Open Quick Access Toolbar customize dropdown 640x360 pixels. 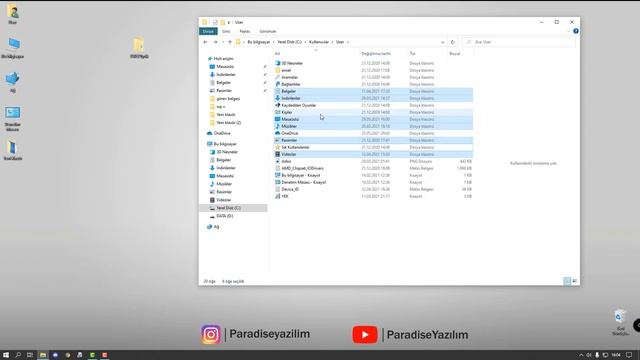click(229, 22)
